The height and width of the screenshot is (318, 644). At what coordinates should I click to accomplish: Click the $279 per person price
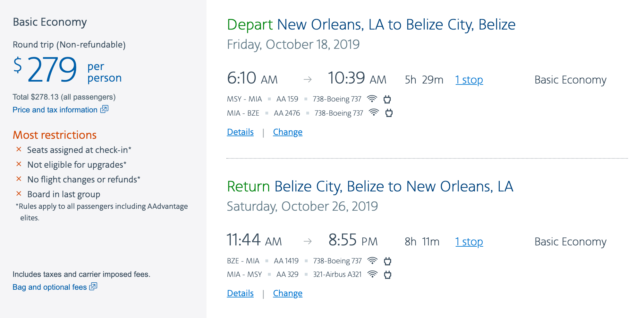[52, 70]
